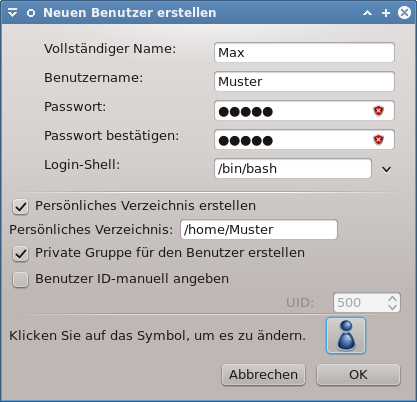Screen dimensions: 417x402
Task: Shade the window with the up-caret icon
Action: tap(367, 13)
